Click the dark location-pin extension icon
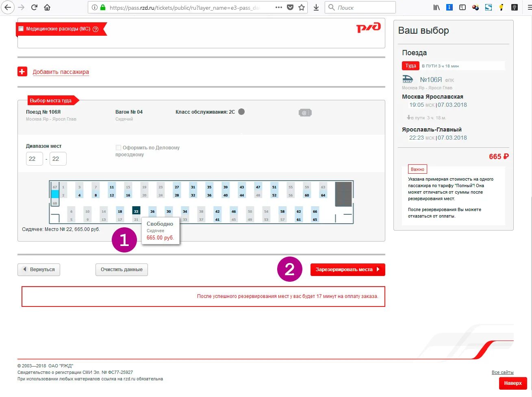This screenshot has height=397, width=532. (x=515, y=7)
